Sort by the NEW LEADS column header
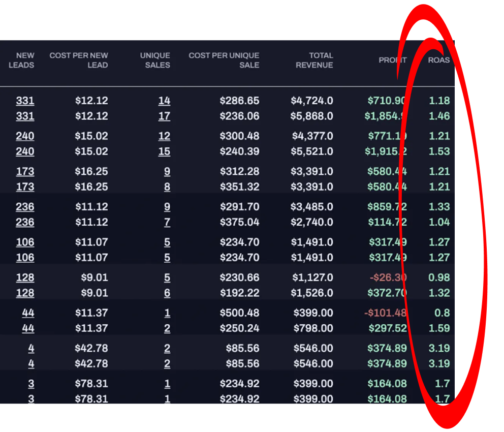The width and height of the screenshot is (504, 432). point(21,60)
